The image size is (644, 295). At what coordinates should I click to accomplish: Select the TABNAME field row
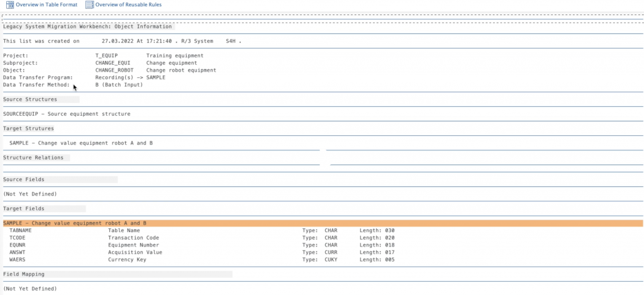pyautogui.click(x=21, y=230)
